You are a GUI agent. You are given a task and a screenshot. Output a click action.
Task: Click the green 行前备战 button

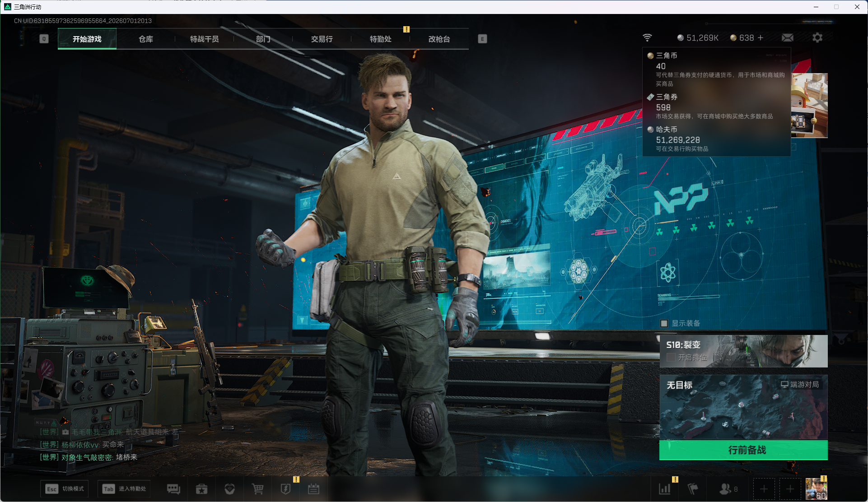[743, 450]
